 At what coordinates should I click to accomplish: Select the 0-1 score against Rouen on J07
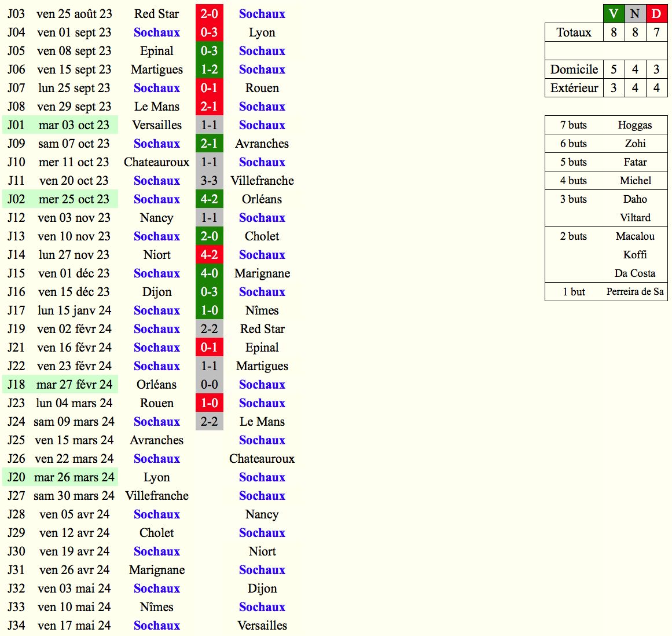209,88
